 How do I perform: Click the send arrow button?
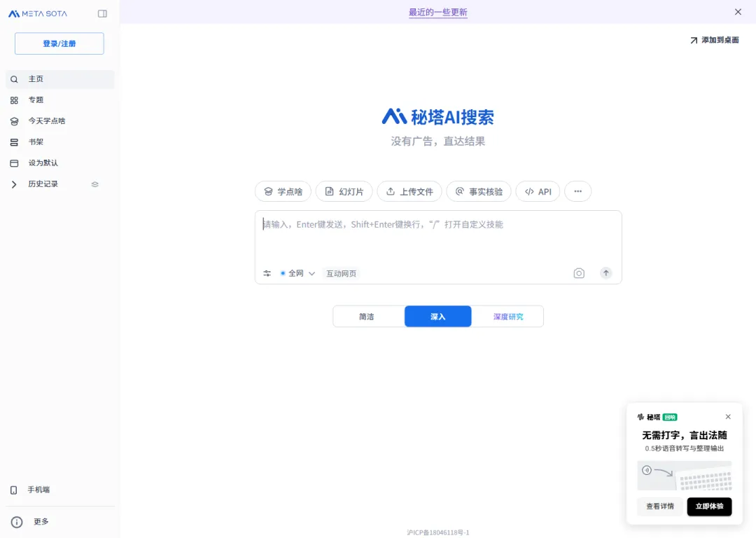pyautogui.click(x=606, y=273)
